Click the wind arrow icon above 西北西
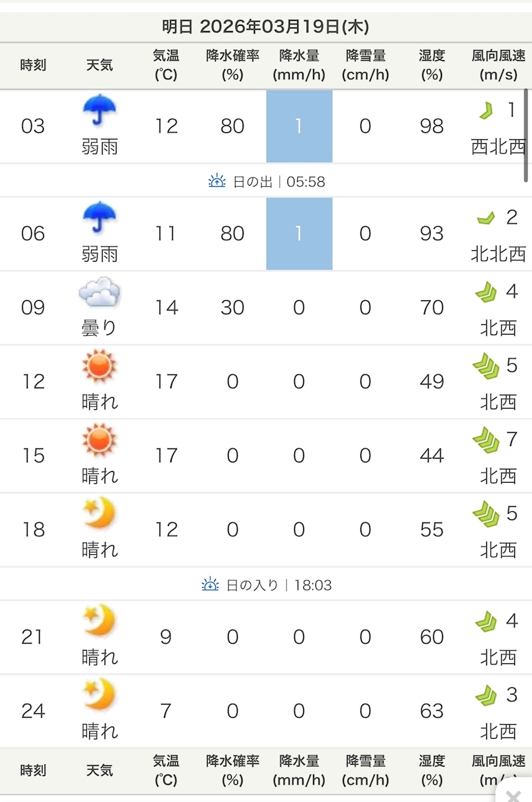 (x=486, y=112)
